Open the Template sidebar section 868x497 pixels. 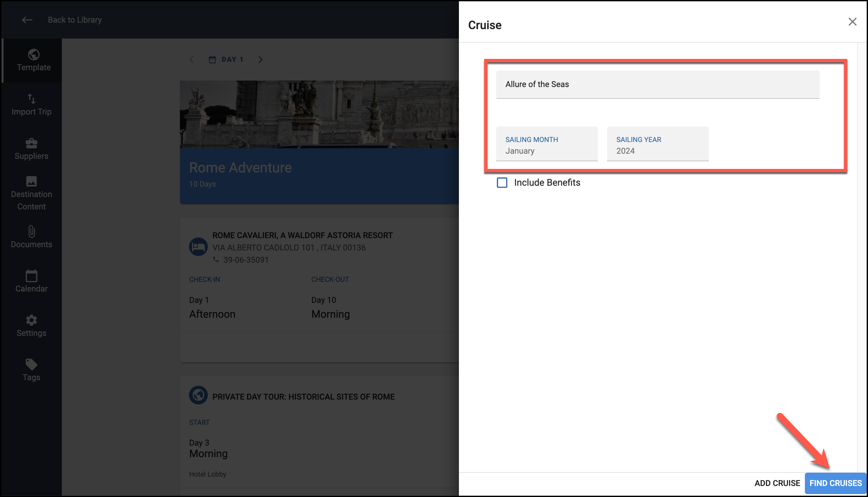tap(33, 60)
